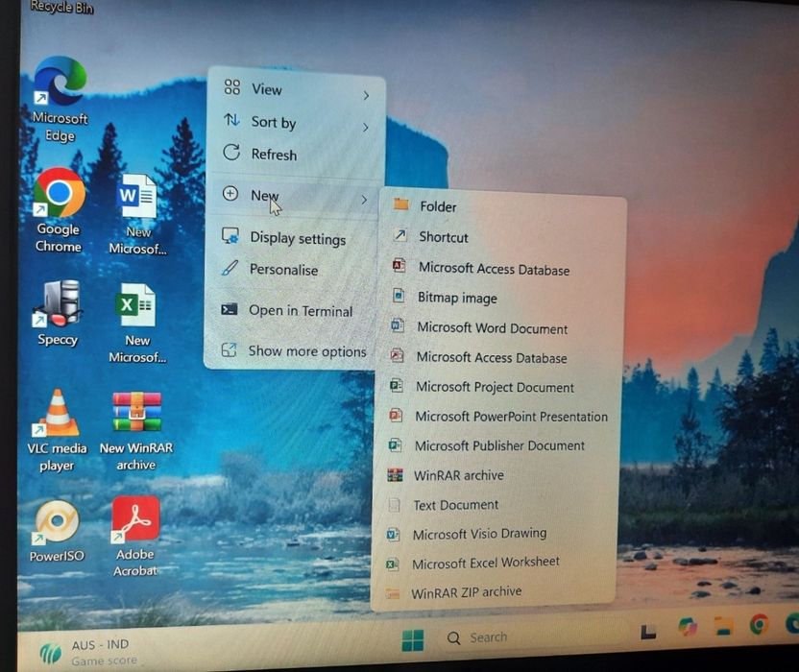This screenshot has width=799, height=672.
Task: Expand the New submenu chevron
Action: (x=364, y=200)
